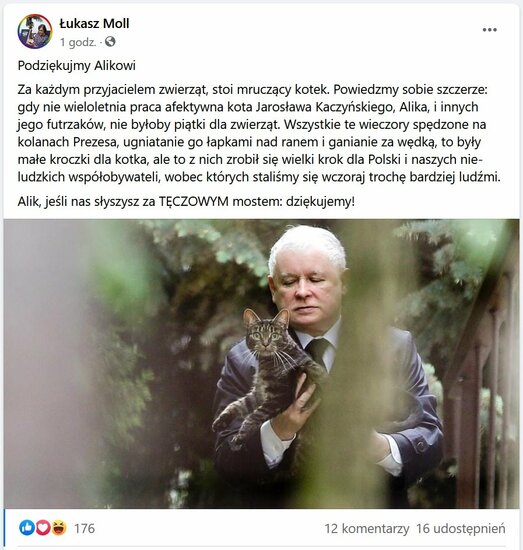The image size is (523, 550).
Task: Open the three-dot post options menu
Action: 489,30
